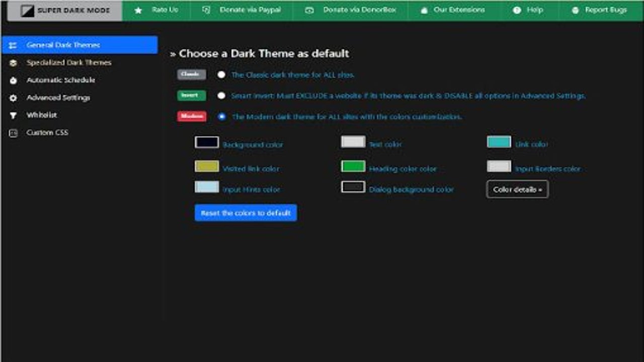Open the Link color swatch
Image resolution: width=644 pixels, height=362 pixels.
[x=499, y=142]
